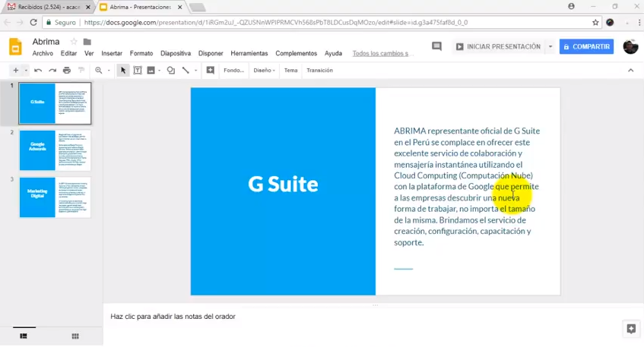
Task: Click the 'Todos los cambios' saved link
Action: [x=380, y=53]
